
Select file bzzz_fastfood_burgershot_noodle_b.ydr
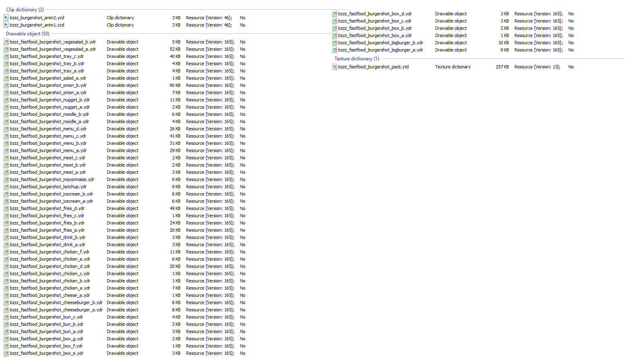click(50, 114)
